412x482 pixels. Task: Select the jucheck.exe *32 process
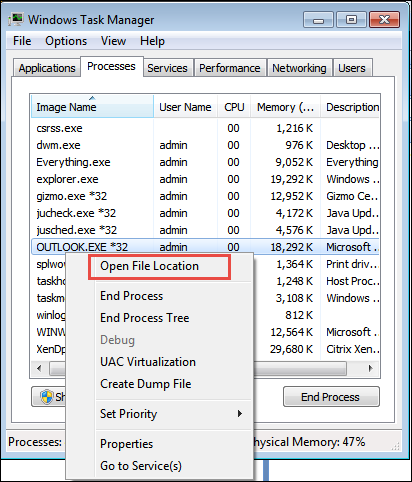pyautogui.click(x=205, y=213)
